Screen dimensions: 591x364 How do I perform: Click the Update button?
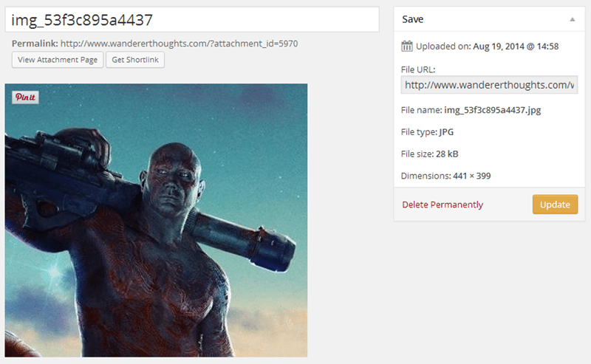click(x=555, y=205)
